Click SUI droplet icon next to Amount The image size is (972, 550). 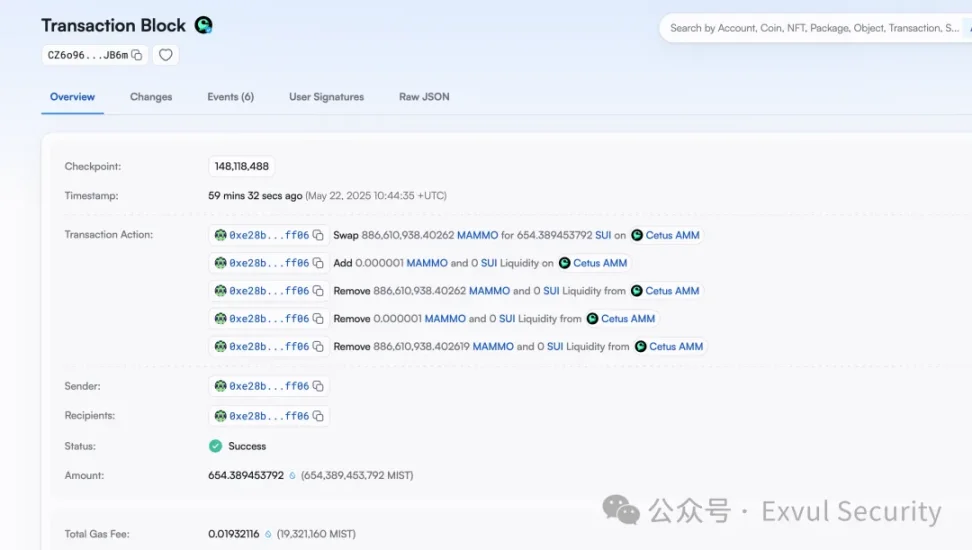point(292,476)
